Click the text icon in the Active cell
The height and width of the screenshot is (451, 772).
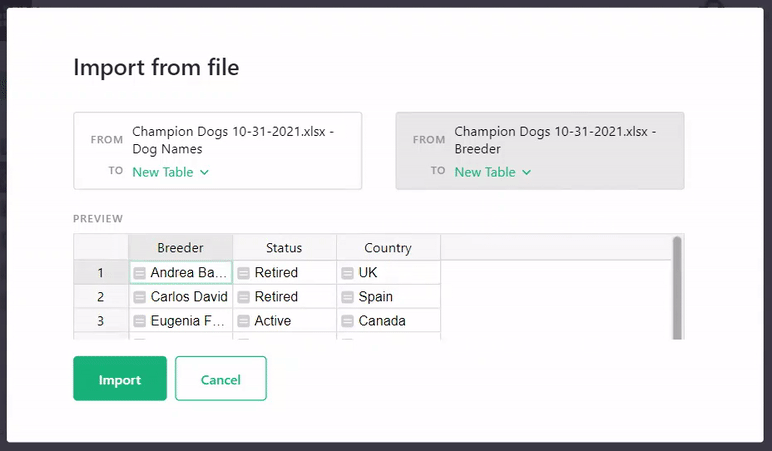244,321
